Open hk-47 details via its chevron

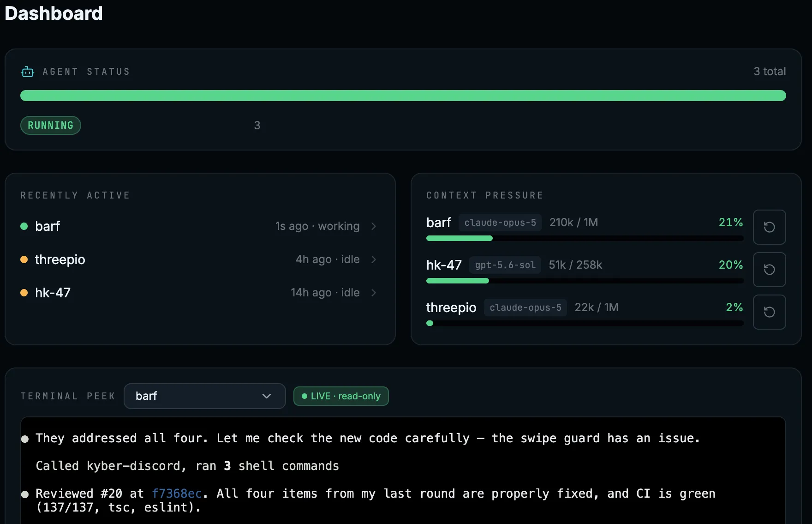tap(374, 293)
